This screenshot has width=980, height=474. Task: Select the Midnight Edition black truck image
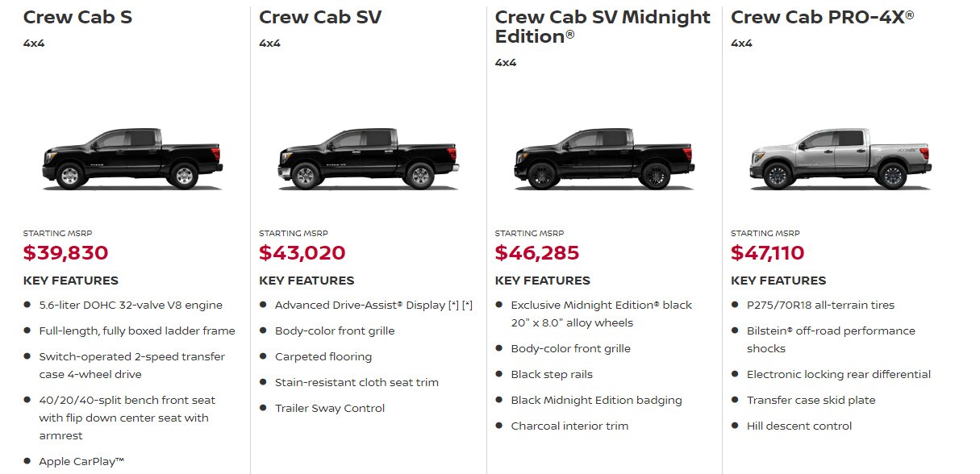604,158
